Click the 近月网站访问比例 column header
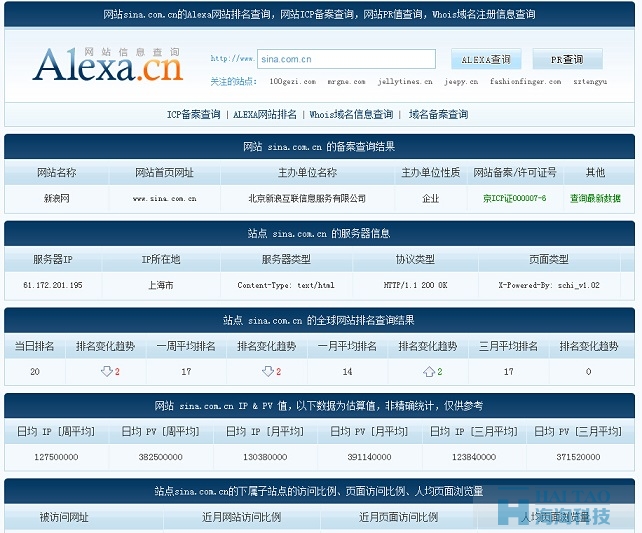This screenshot has height=533, width=642. click(x=241, y=517)
